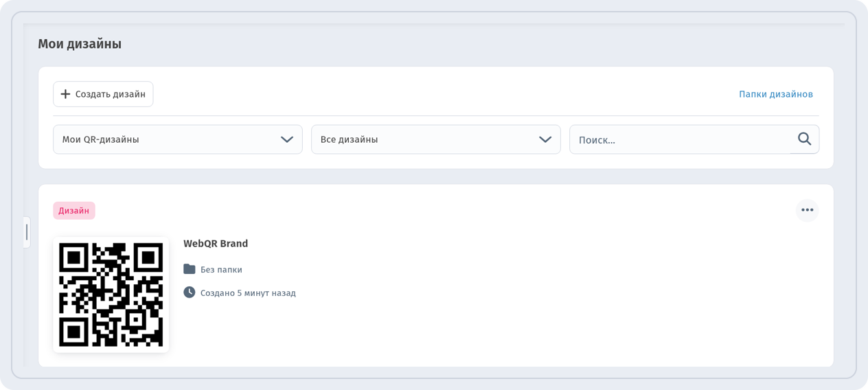The width and height of the screenshot is (868, 390).
Task: Click the Создать дизайн button
Action: coord(103,94)
